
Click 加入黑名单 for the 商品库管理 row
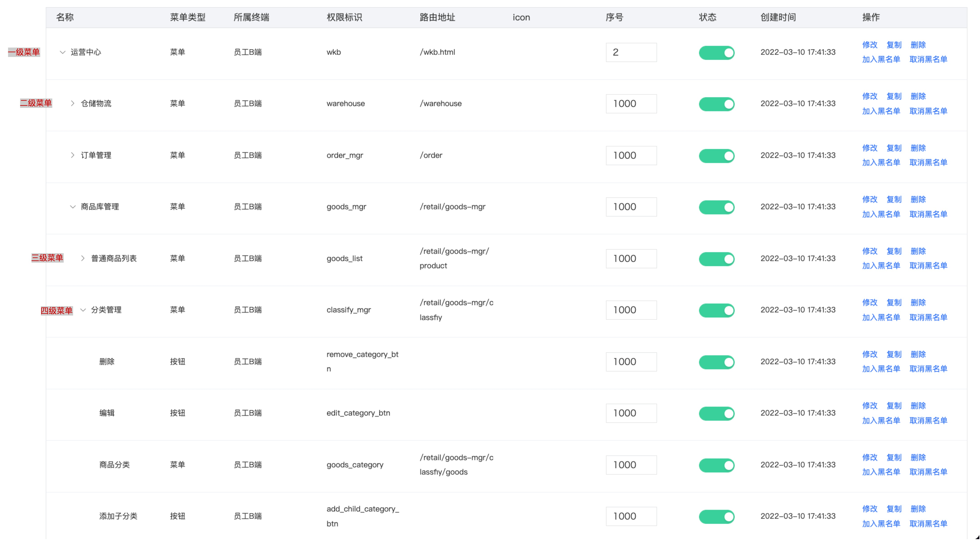[x=881, y=214]
